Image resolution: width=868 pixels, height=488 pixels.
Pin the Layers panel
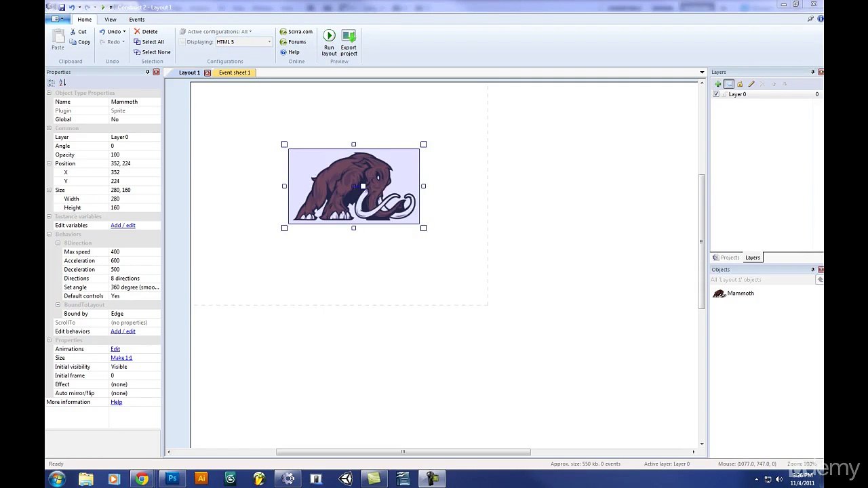coord(812,72)
